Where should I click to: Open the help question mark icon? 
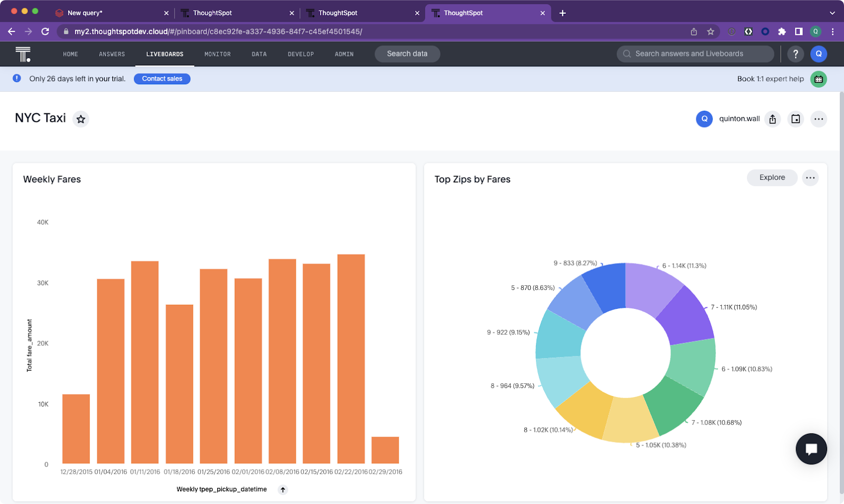pyautogui.click(x=795, y=54)
